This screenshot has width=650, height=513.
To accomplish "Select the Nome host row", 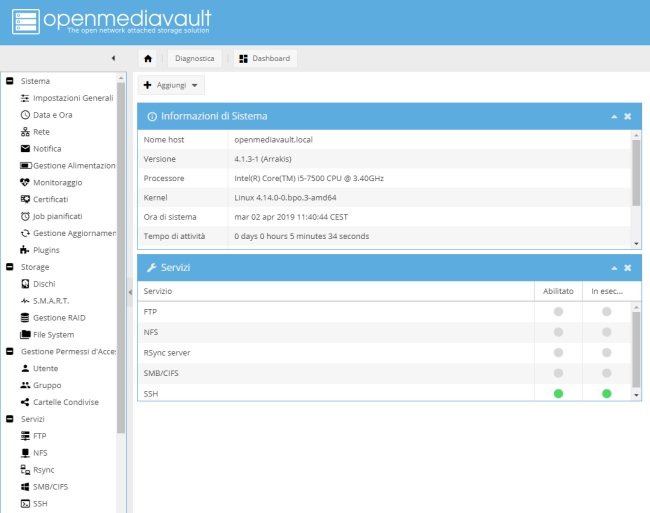I will (x=384, y=140).
